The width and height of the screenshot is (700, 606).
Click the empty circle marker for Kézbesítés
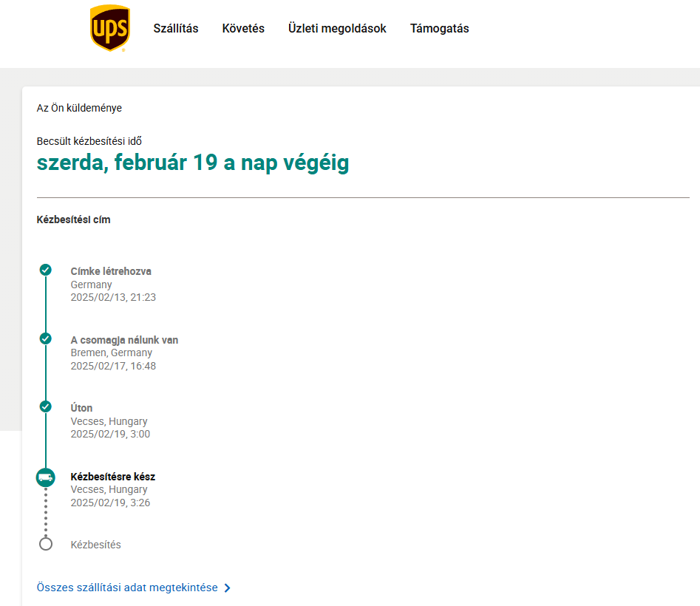coord(46,544)
